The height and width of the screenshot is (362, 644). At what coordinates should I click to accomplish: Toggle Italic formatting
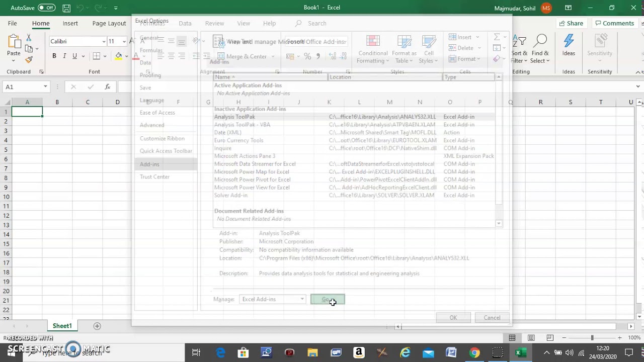coord(64,56)
